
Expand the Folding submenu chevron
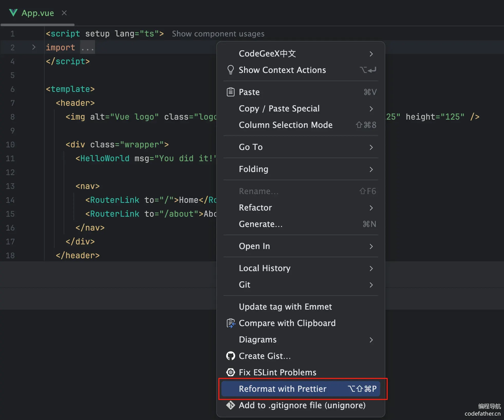click(371, 169)
